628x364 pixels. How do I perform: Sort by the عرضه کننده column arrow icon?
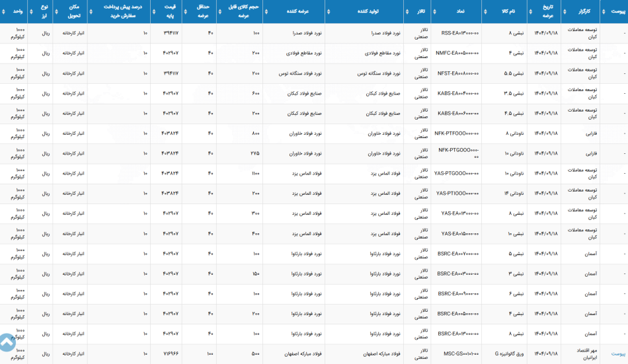tap(266, 12)
